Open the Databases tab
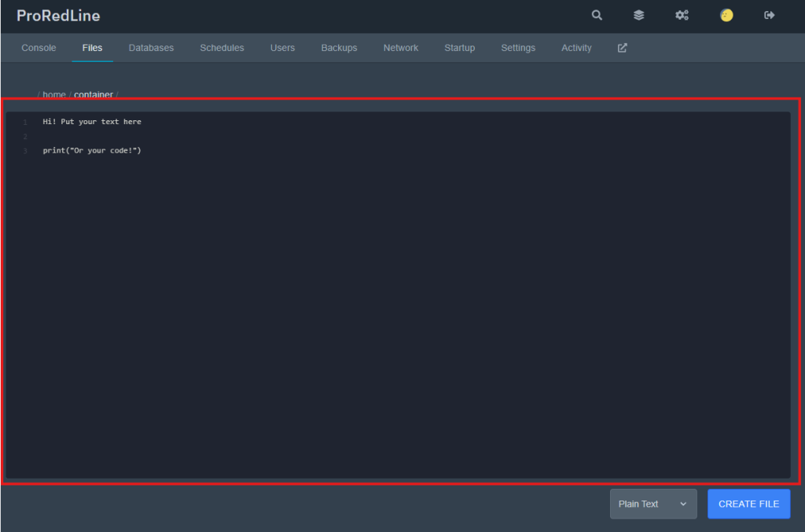 (x=151, y=48)
